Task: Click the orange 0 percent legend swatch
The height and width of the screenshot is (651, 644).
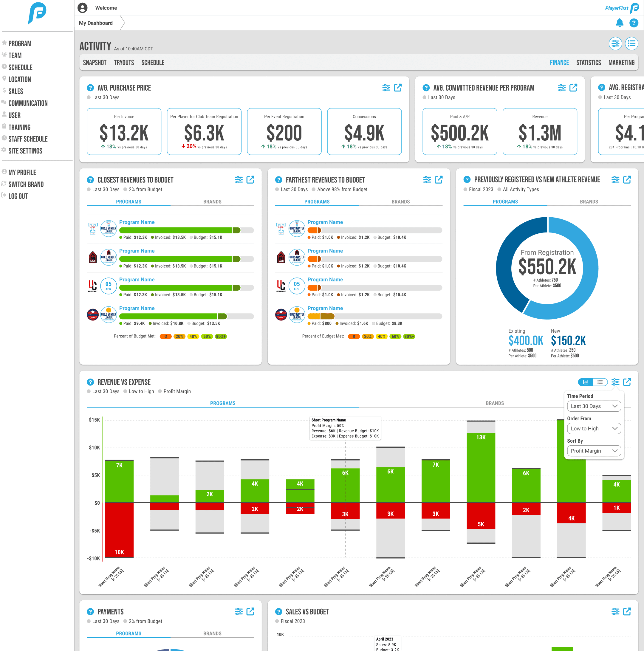Action: click(x=165, y=336)
